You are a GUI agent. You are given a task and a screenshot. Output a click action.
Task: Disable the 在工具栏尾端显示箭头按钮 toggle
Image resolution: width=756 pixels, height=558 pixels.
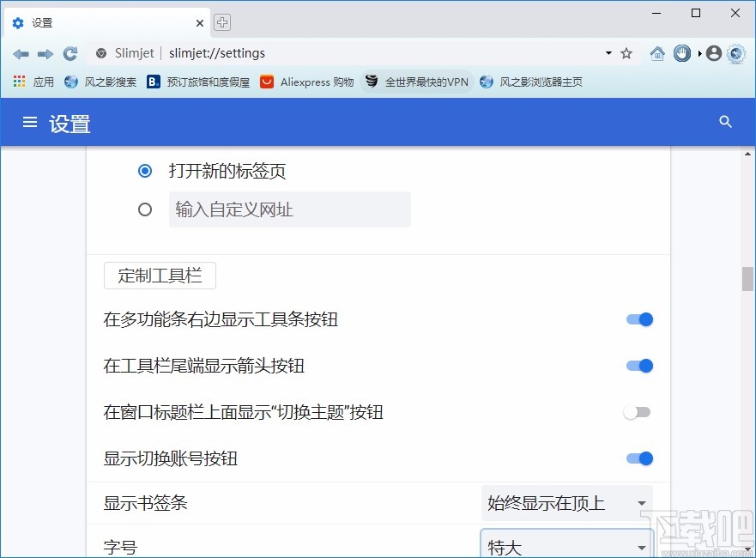(638, 366)
